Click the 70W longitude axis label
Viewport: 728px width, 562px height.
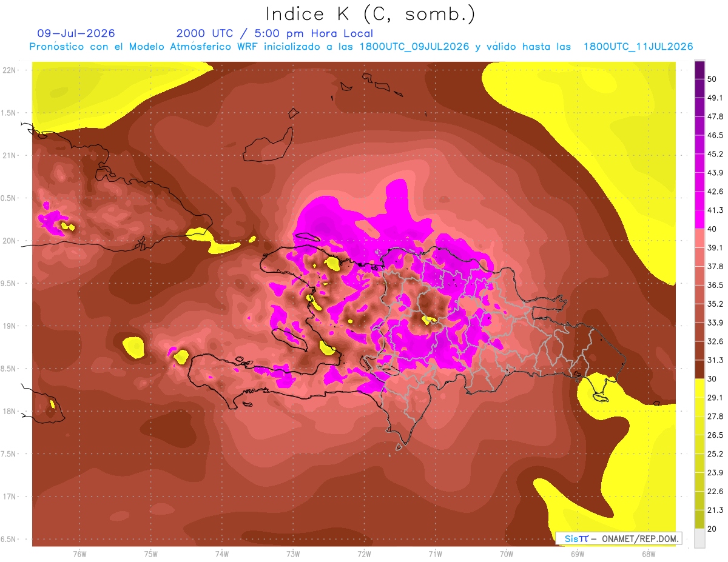(x=507, y=555)
